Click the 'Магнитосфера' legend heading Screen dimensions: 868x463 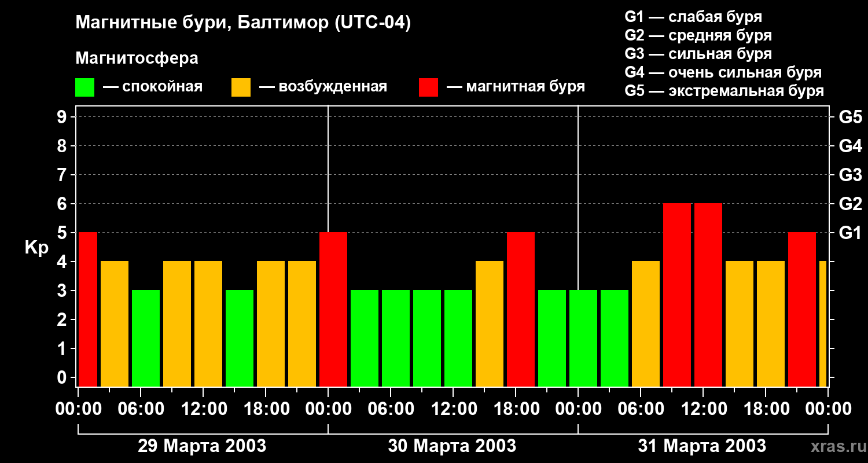(137, 58)
